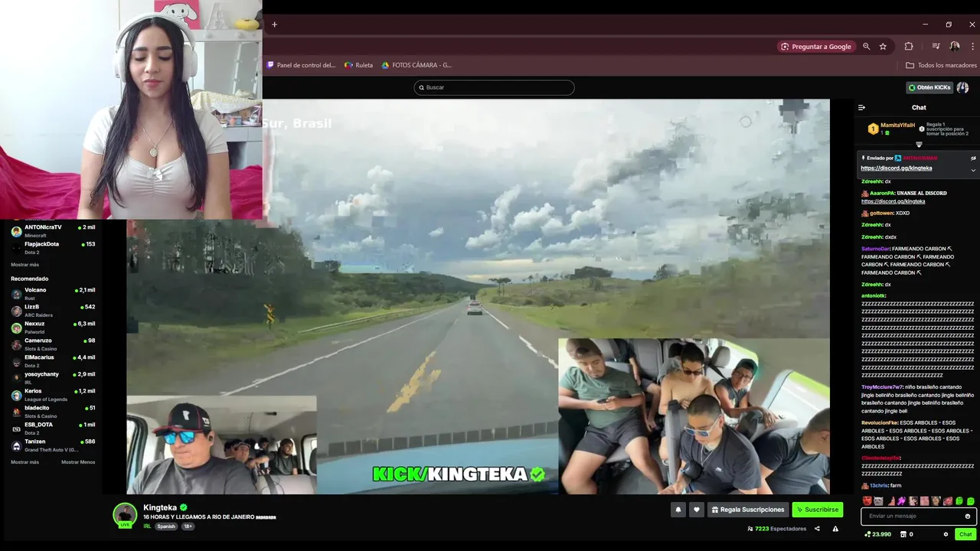The height and width of the screenshot is (551, 980).
Task: Click the Kingteka channel name
Action: point(160,507)
